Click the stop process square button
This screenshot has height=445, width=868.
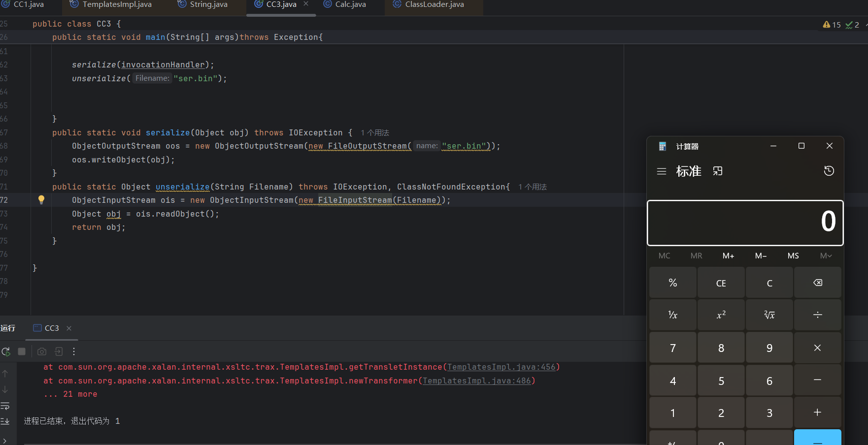click(x=22, y=351)
